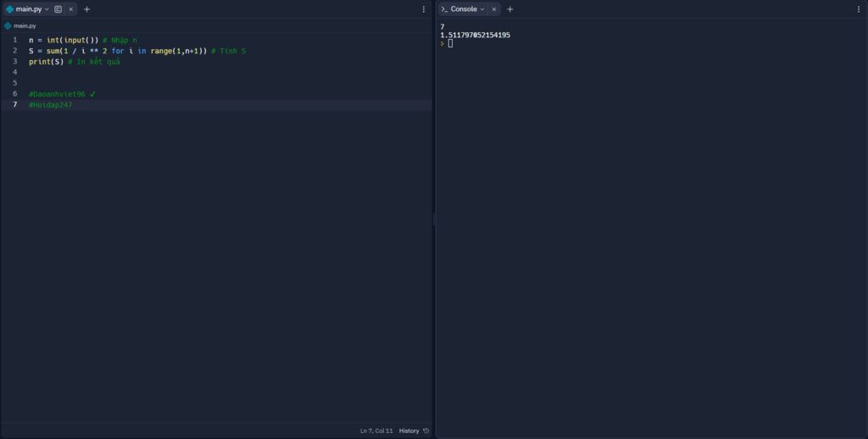Add a new tab in the editor pane
This screenshot has width=868, height=439.
click(x=86, y=9)
